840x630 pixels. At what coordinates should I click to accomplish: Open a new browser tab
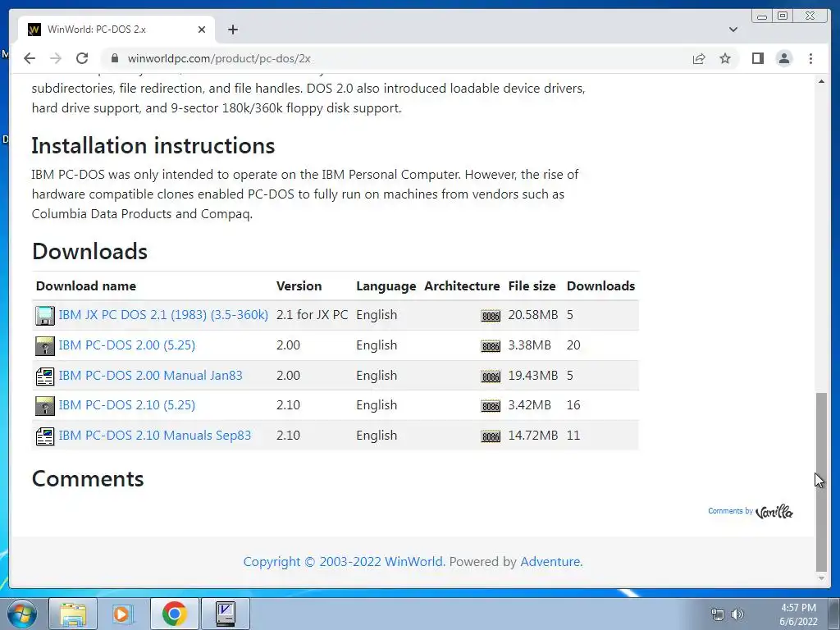click(x=232, y=30)
